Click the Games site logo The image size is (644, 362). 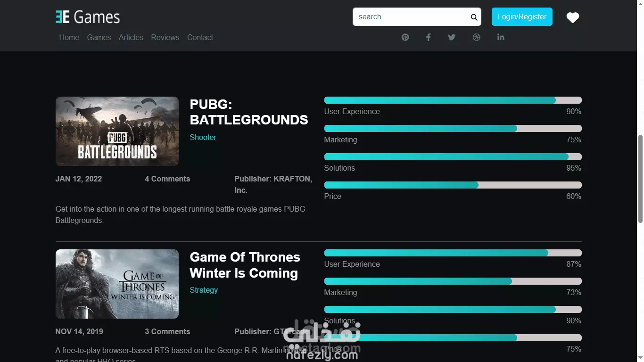(x=88, y=17)
